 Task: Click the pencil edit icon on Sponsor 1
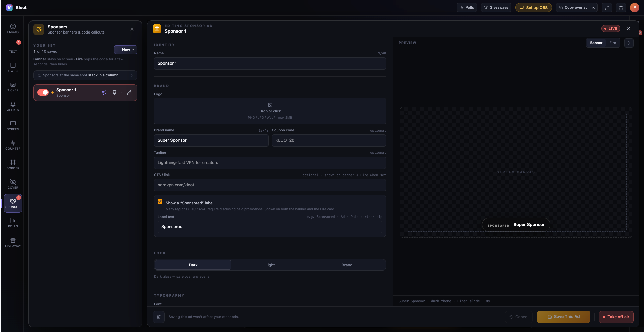[x=129, y=93]
